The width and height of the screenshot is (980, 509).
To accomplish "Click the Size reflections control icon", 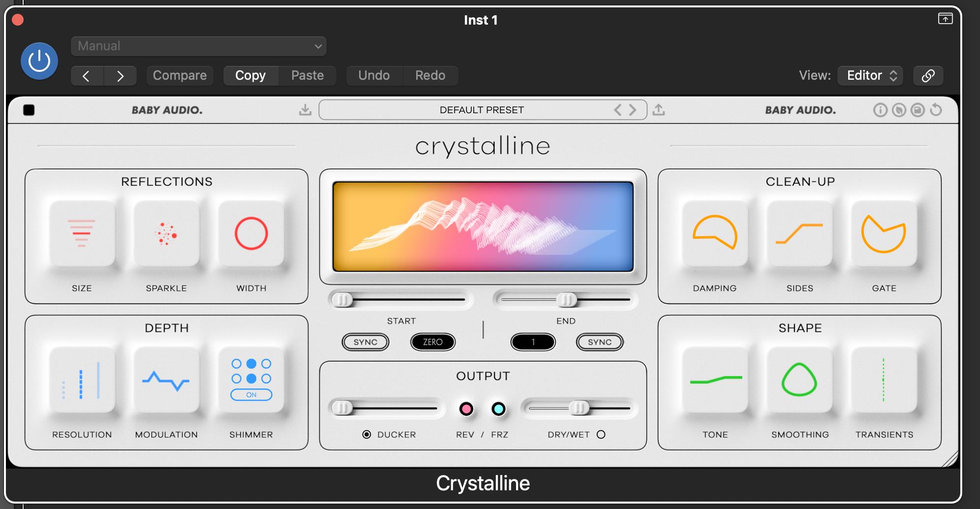I will [82, 233].
